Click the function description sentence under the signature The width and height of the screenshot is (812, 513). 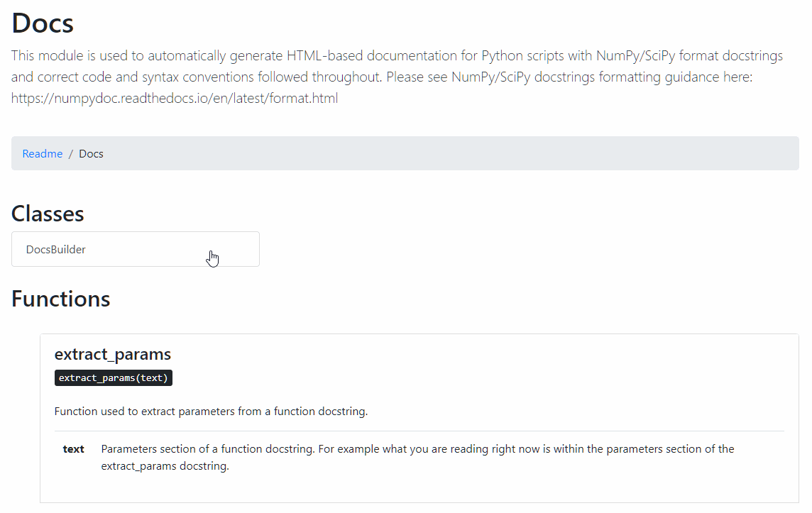[x=211, y=412]
